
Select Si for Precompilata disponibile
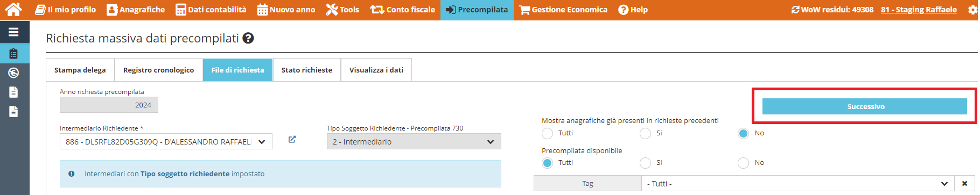point(645,163)
